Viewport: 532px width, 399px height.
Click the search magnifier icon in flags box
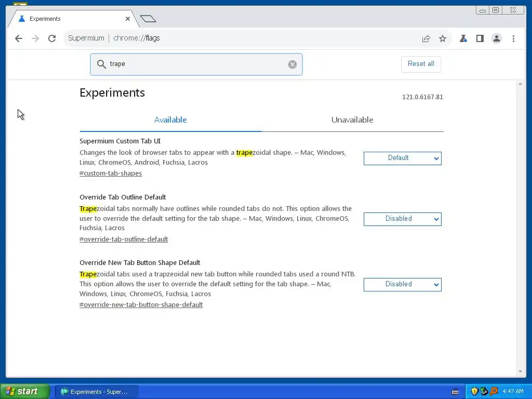pos(101,64)
